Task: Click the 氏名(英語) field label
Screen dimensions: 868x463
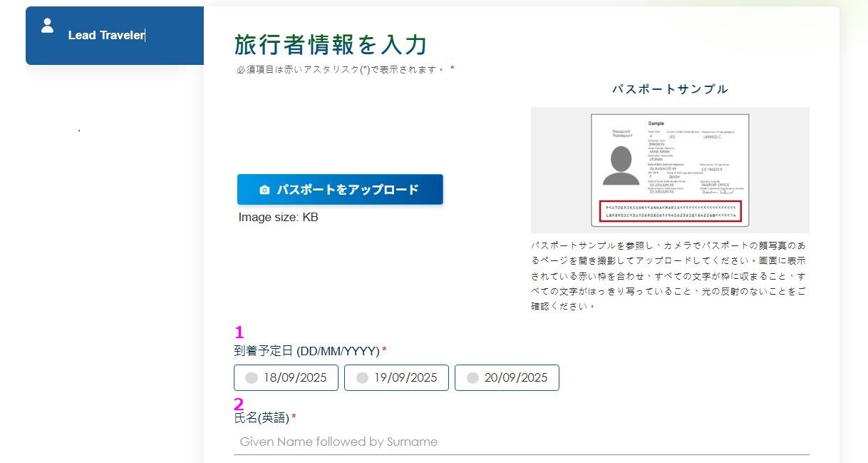Action: pyautogui.click(x=262, y=418)
